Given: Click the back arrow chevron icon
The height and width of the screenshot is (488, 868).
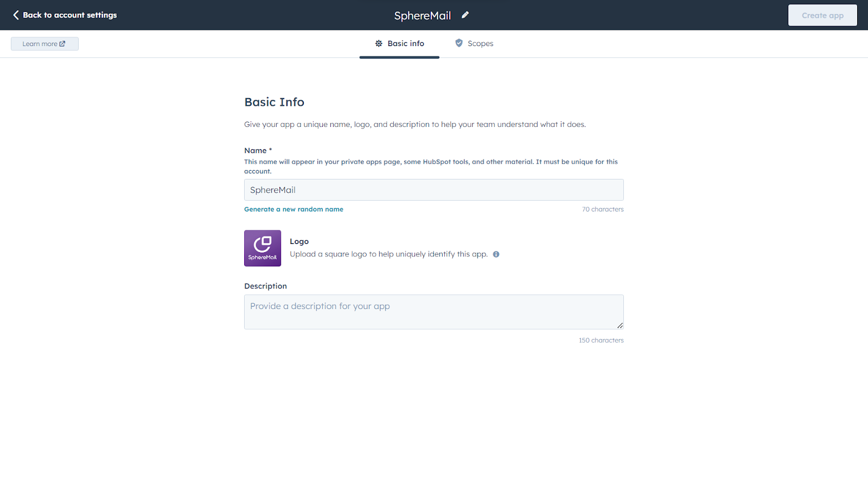Looking at the screenshot, I should click(16, 15).
